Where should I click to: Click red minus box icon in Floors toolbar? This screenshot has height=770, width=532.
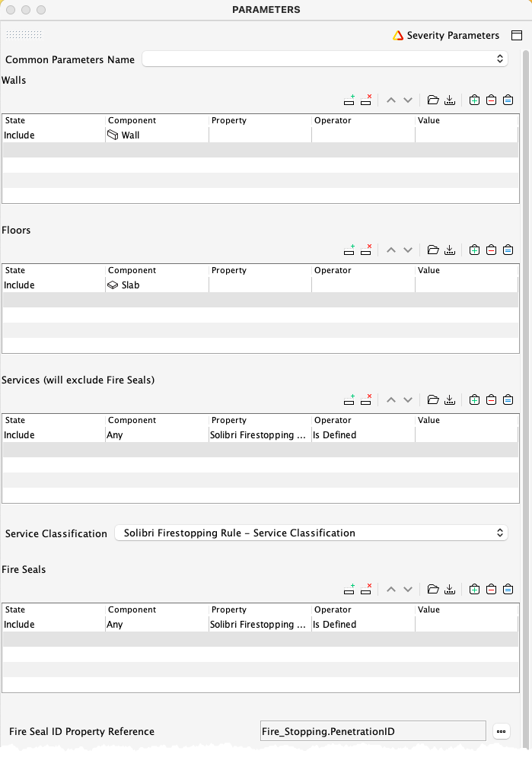pyautogui.click(x=491, y=250)
